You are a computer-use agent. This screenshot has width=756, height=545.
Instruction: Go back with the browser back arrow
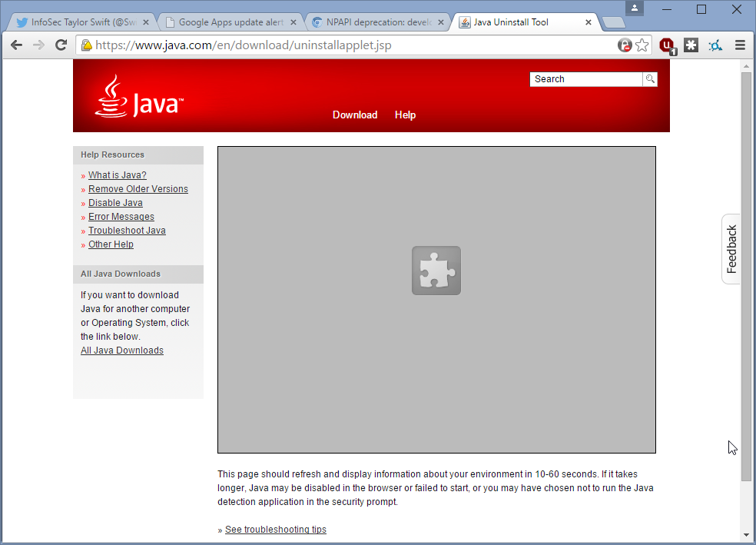click(16, 45)
